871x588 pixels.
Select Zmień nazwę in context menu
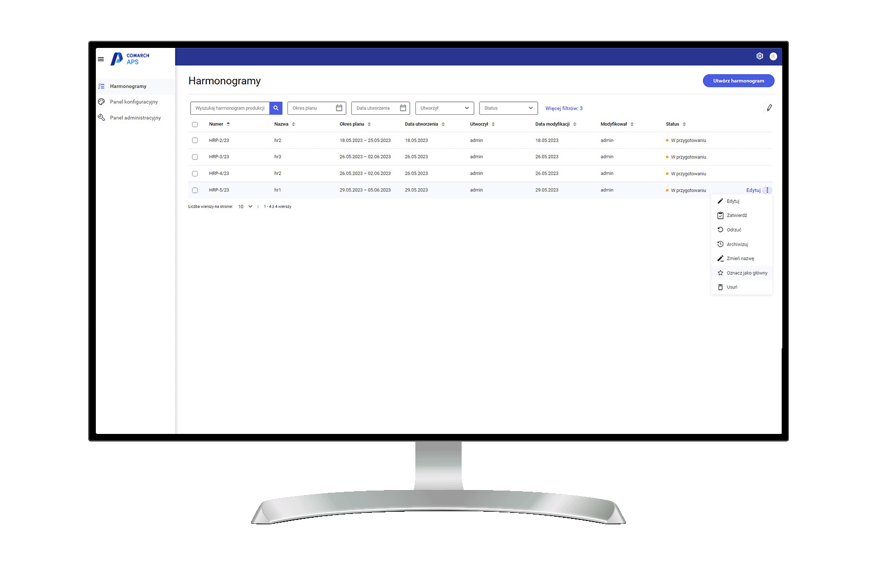point(741,258)
